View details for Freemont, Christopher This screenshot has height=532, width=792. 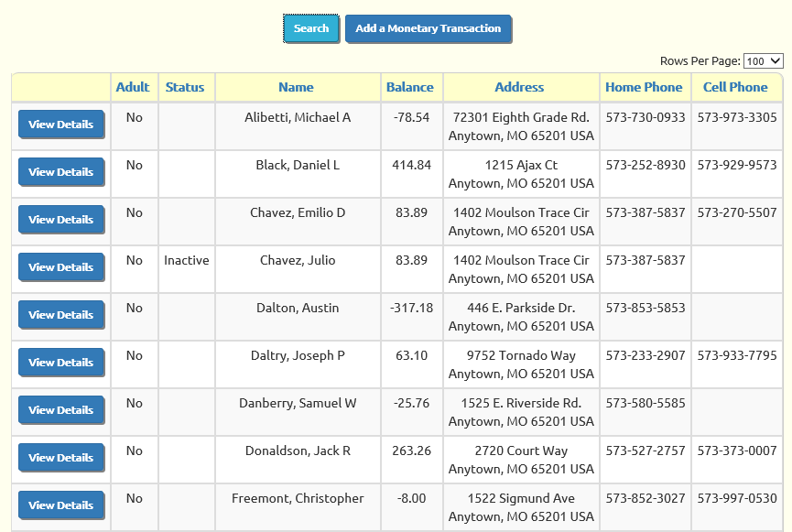pos(61,505)
